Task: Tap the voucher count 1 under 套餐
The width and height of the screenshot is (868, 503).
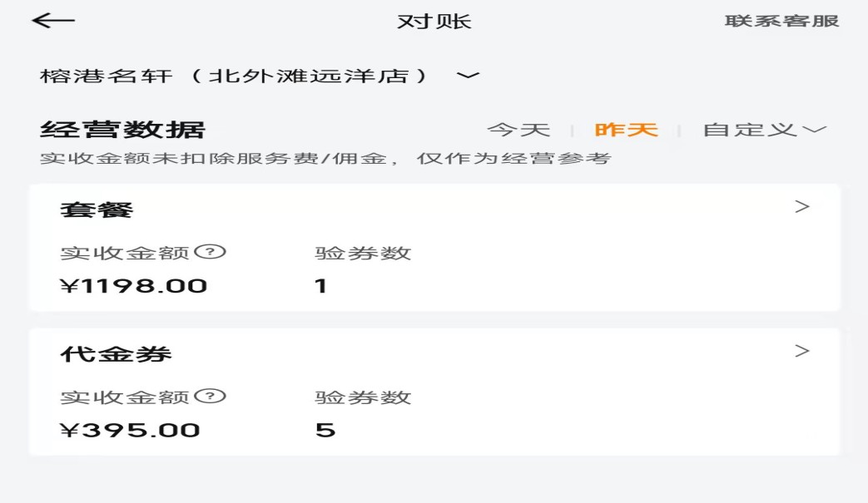Action: pyautogui.click(x=321, y=286)
